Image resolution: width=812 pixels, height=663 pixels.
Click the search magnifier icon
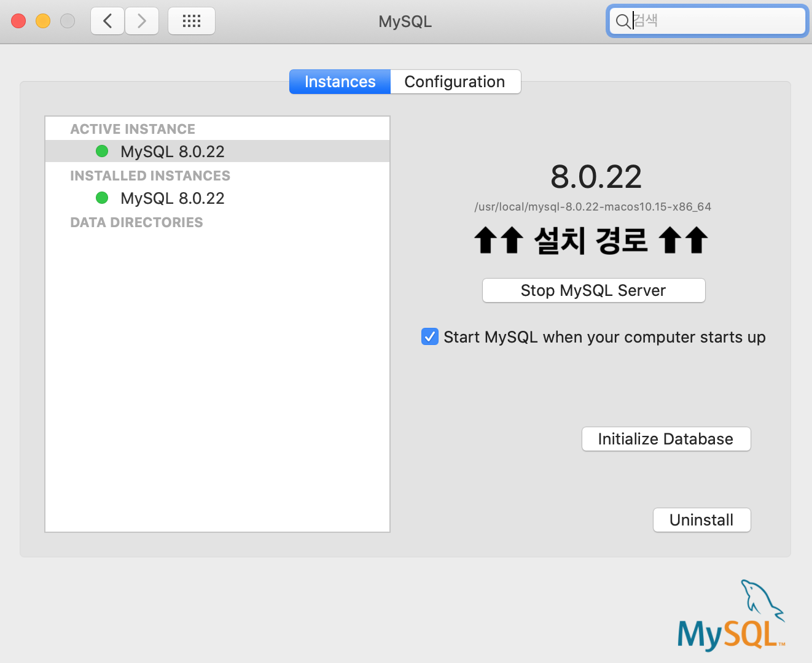[x=622, y=21]
